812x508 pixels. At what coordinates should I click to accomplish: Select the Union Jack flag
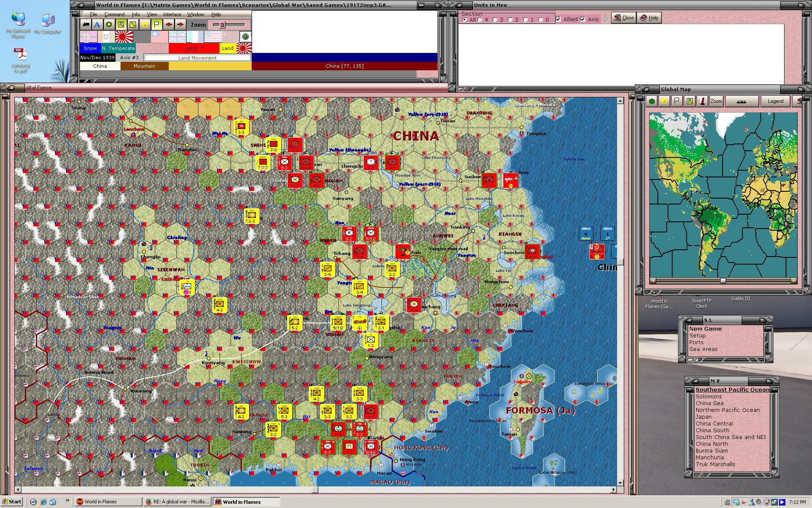[x=177, y=37]
